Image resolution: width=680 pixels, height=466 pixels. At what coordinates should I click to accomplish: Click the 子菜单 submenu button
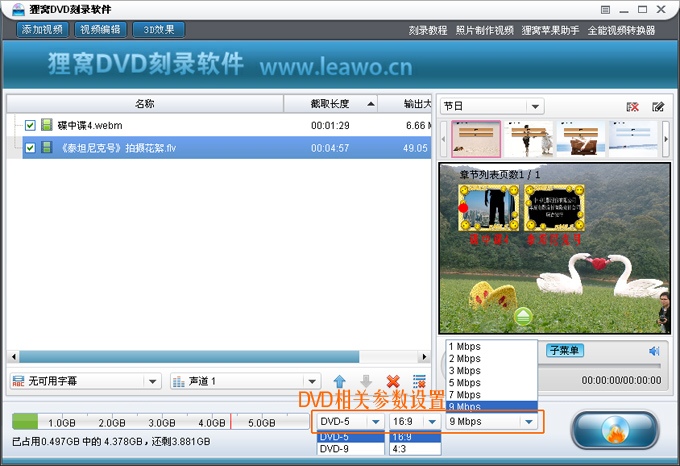pos(564,350)
